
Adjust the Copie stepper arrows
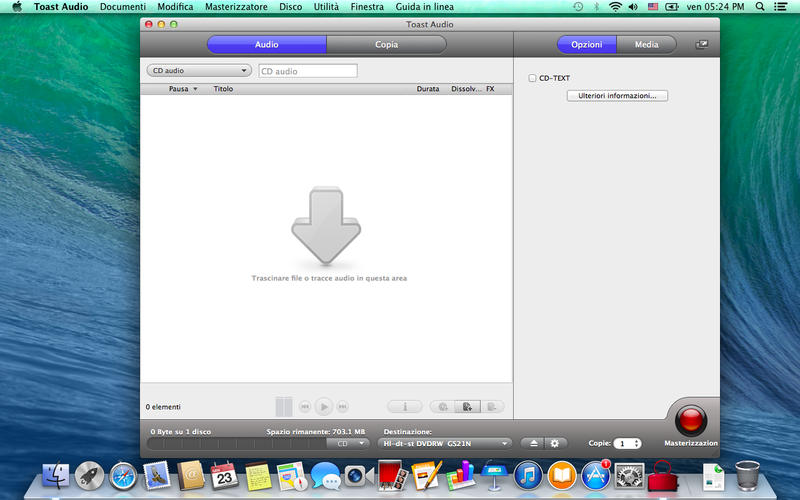(x=637, y=443)
